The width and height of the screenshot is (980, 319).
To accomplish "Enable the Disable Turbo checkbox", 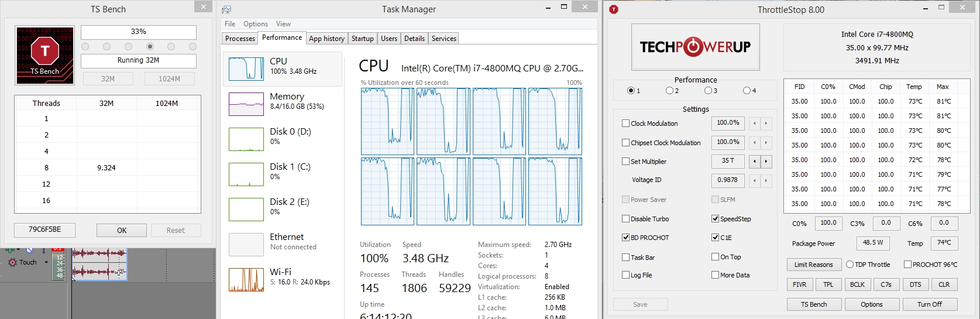I will click(x=625, y=219).
